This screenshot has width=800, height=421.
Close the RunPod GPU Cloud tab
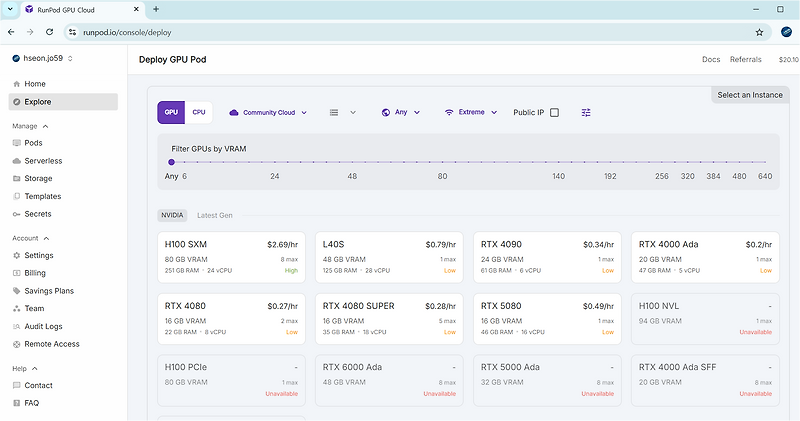click(136, 9)
